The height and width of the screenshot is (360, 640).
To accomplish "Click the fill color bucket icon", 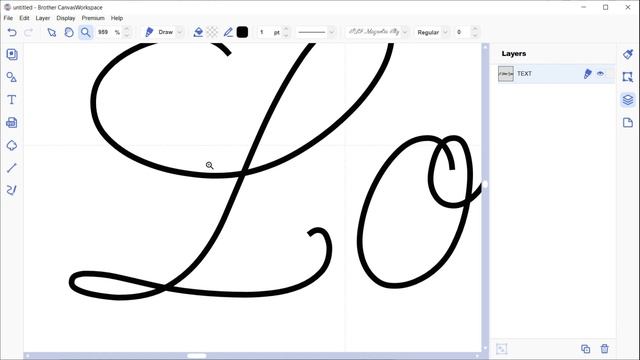I will coord(198,32).
